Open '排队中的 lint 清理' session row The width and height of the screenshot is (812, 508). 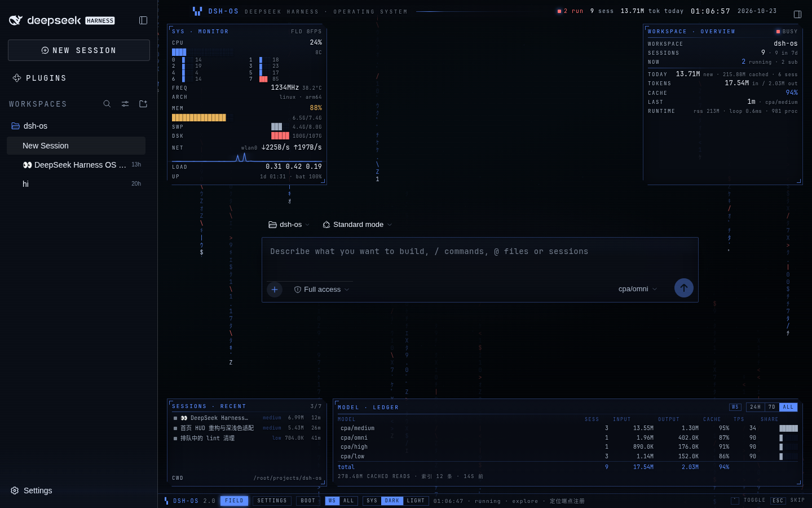[x=247, y=438]
